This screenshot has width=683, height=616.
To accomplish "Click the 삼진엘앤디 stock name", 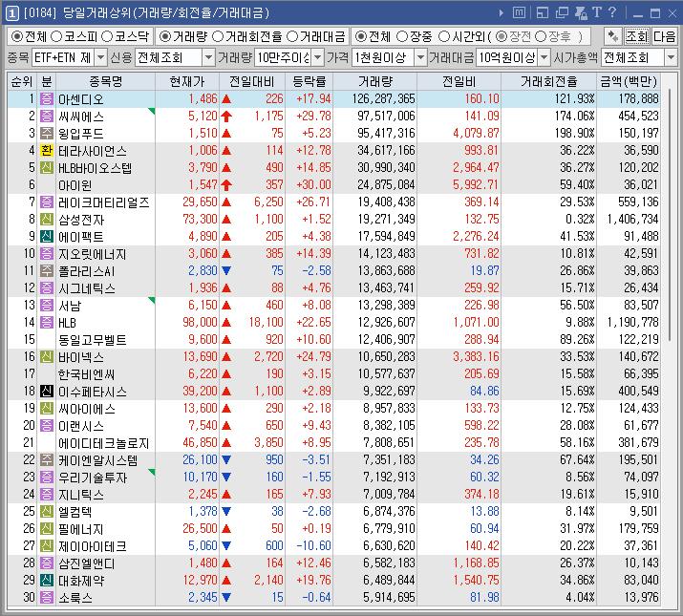I will click(x=87, y=563).
